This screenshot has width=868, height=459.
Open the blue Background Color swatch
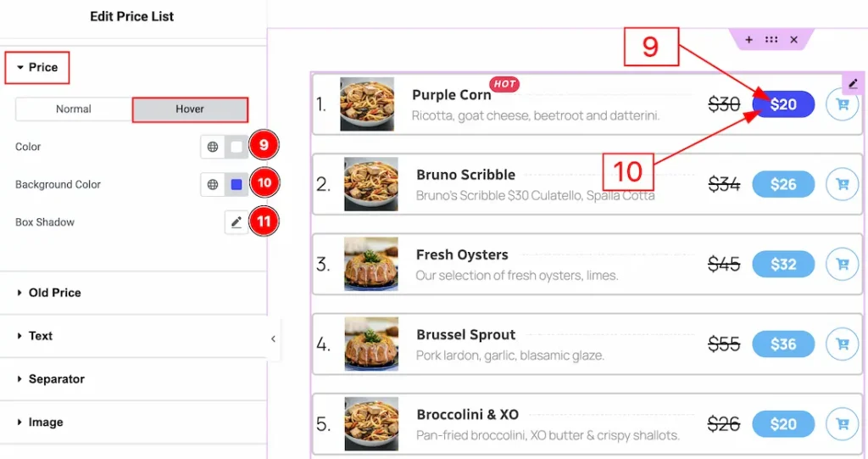coord(236,184)
